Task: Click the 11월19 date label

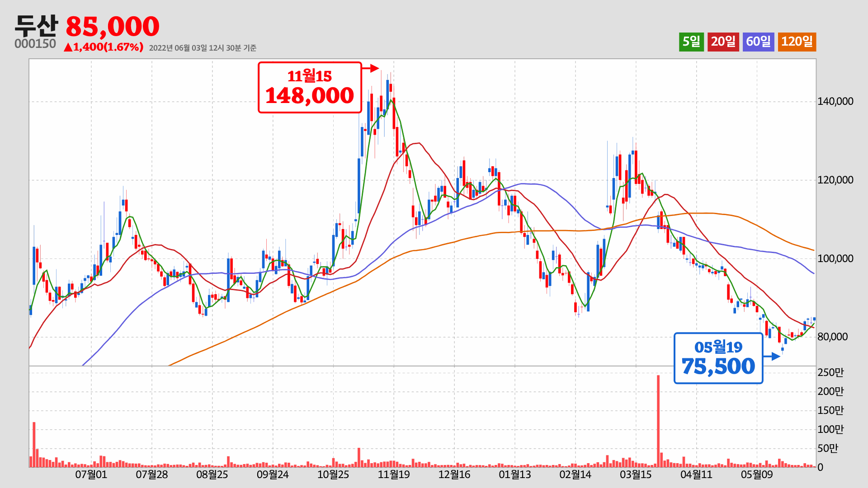Action: [394, 475]
